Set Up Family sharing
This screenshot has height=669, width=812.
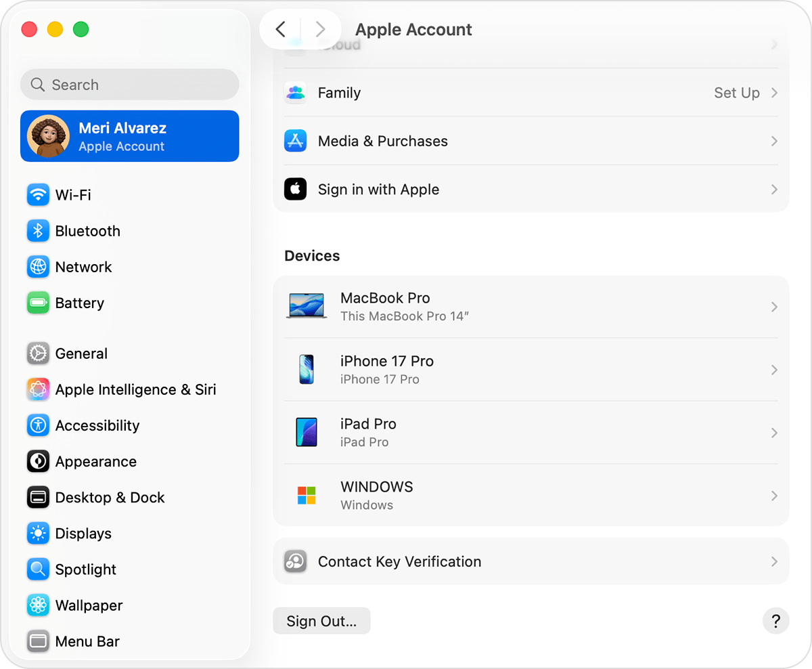point(736,93)
